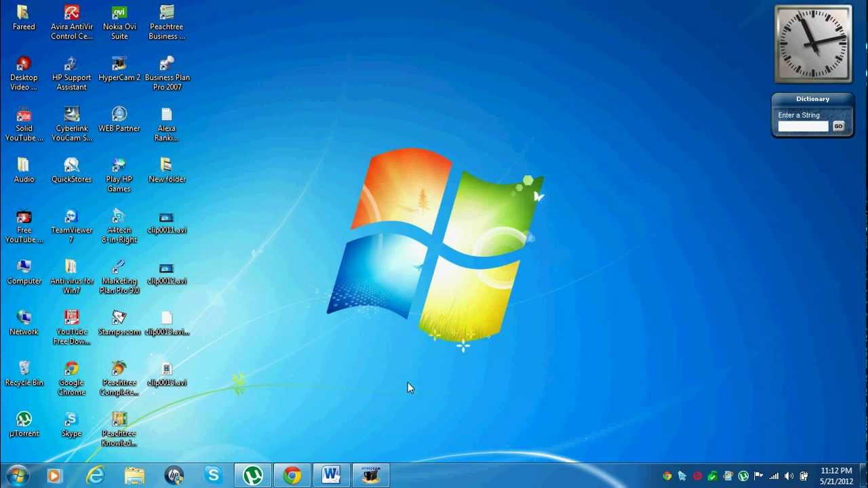Select Peachtree Knowled... desktop icon

(x=119, y=430)
